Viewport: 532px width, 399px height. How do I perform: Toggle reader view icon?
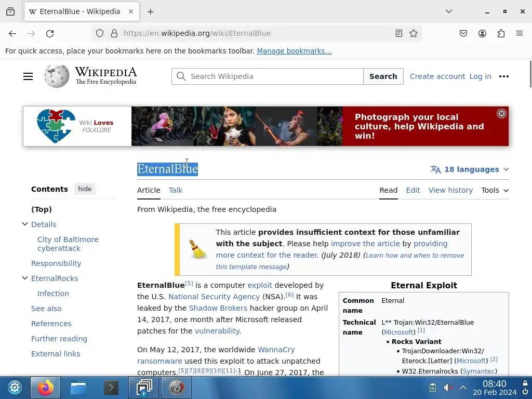tap(399, 33)
